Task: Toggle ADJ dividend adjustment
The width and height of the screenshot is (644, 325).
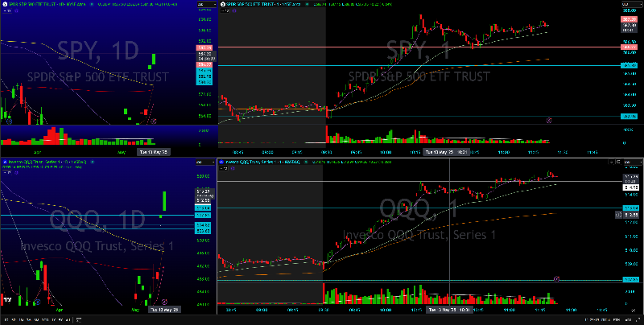Action: pos(629,319)
